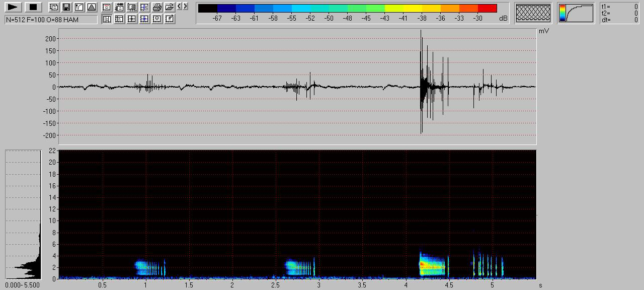Click the stacked windows icon
This screenshot has height=290, width=644.
tap(54, 7)
